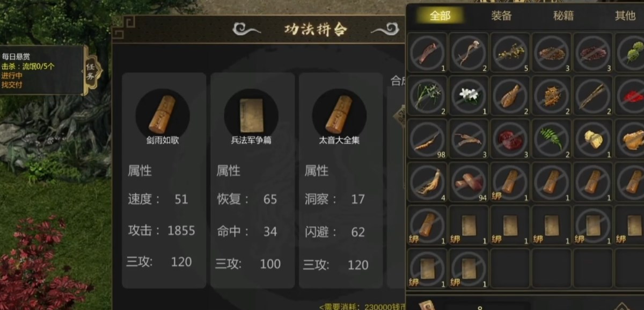644x310 pixels.
Task: Choose the red meat item with count 3
Action: (x=510, y=138)
